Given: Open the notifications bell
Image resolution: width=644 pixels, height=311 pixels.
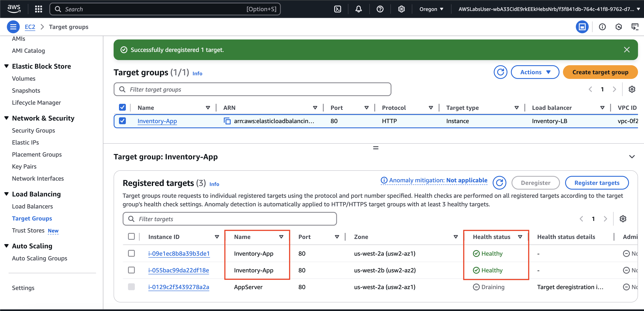Looking at the screenshot, I should 358,9.
